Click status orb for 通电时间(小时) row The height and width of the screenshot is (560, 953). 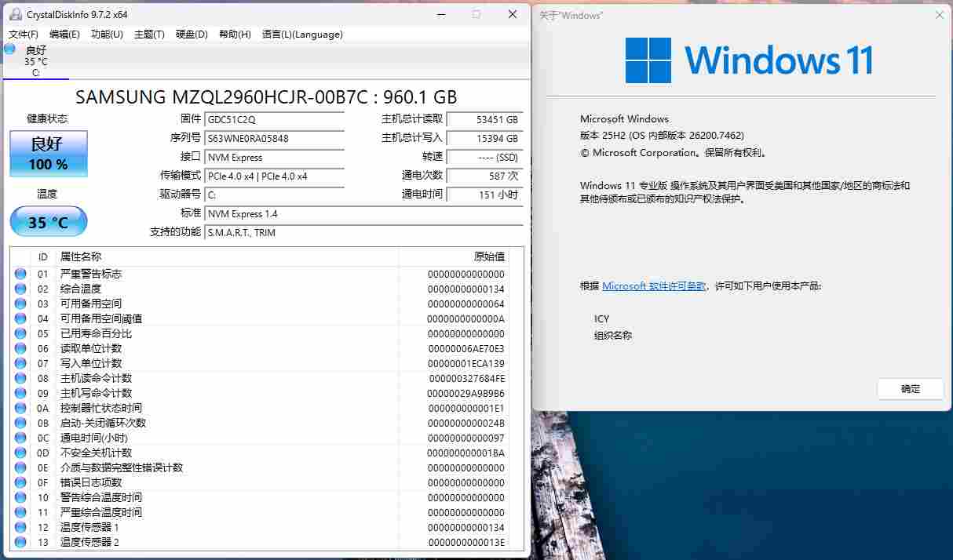(20, 438)
